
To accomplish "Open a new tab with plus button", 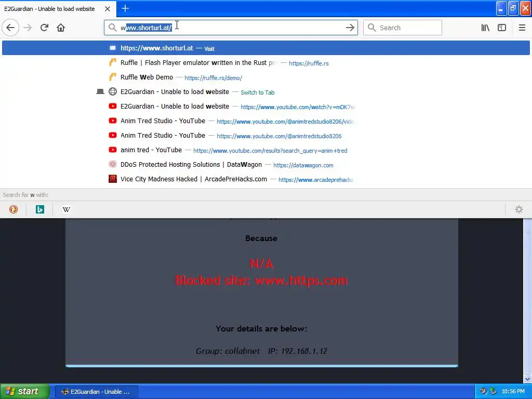I will (125, 8).
